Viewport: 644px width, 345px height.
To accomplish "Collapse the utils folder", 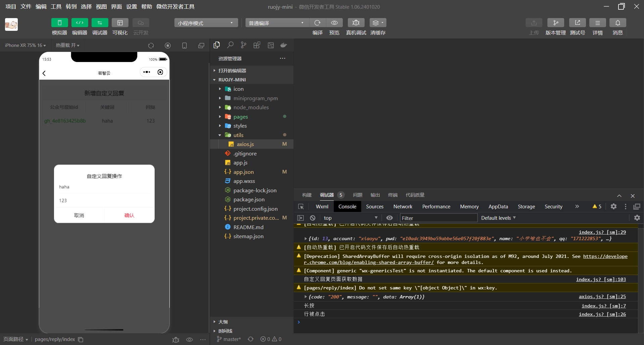I will 252,135.
